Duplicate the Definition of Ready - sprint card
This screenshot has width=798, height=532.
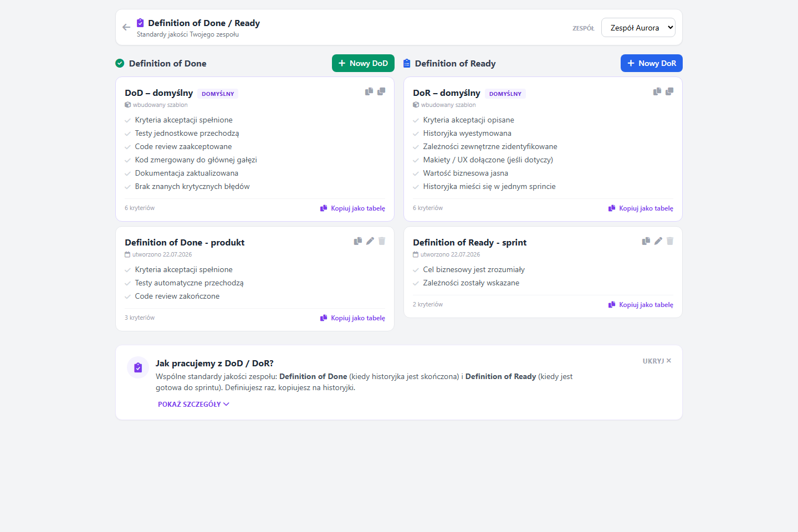646,241
